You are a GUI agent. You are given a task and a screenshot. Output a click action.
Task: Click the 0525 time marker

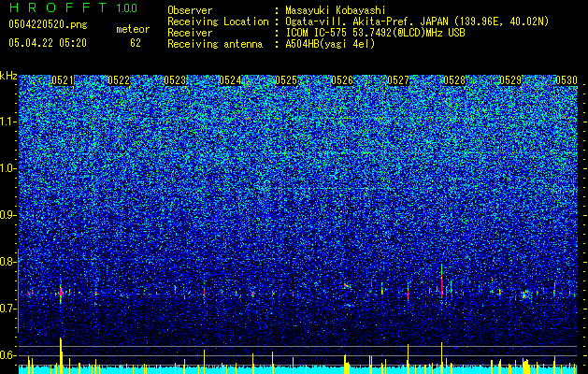point(286,80)
